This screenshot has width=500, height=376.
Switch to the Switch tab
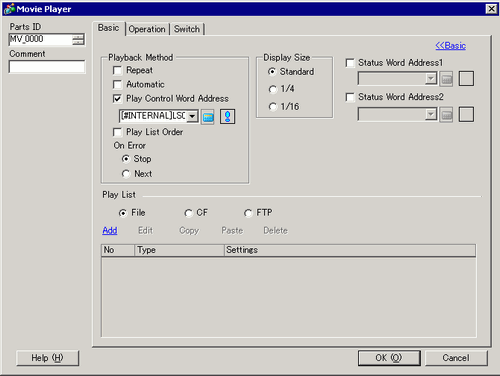pyautogui.click(x=187, y=29)
